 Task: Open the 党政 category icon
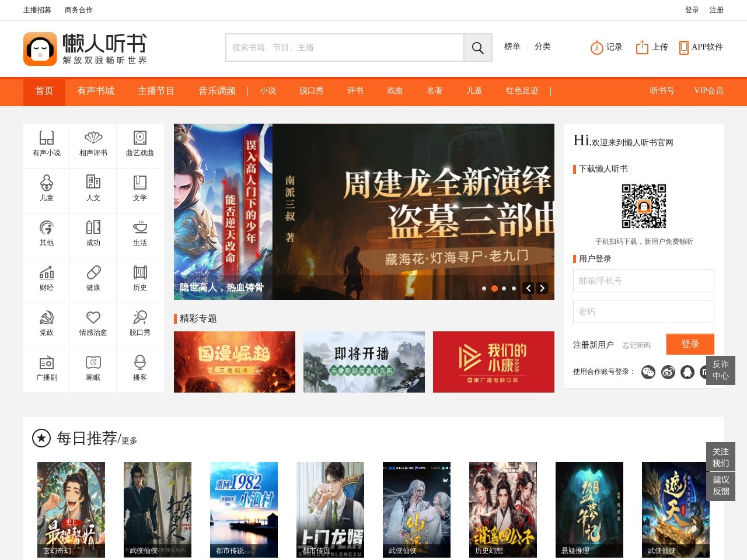coord(47,317)
